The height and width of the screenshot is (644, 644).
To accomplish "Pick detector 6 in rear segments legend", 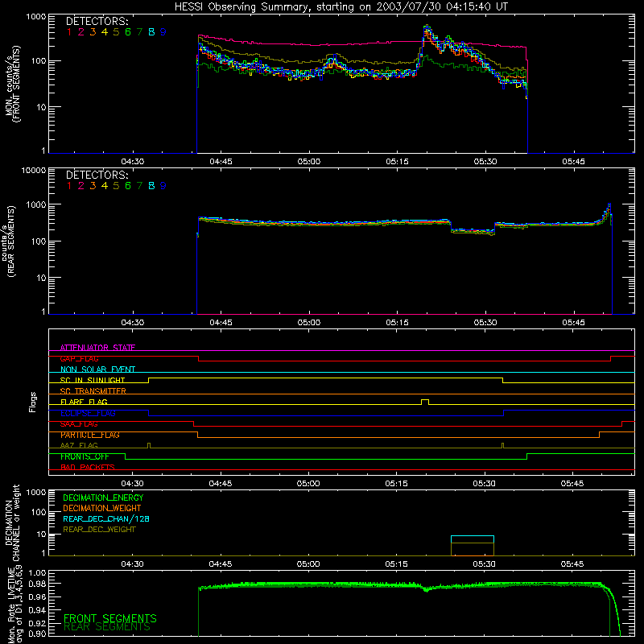I will 128,186.
